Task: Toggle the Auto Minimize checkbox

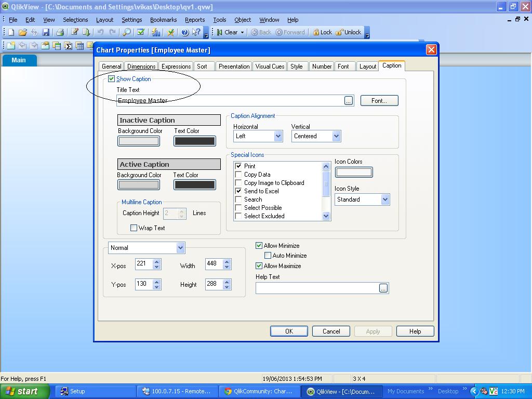Action: [x=268, y=256]
